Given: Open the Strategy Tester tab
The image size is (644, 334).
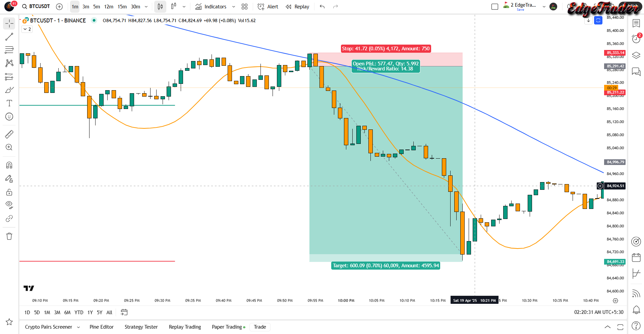Looking at the screenshot, I should point(141,327).
